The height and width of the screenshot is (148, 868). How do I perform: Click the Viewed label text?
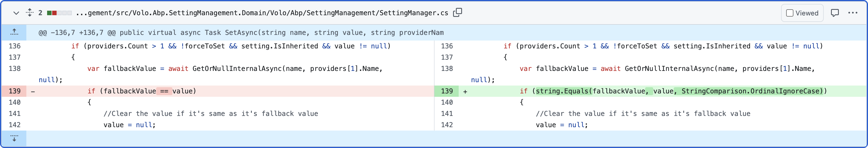pos(807,13)
